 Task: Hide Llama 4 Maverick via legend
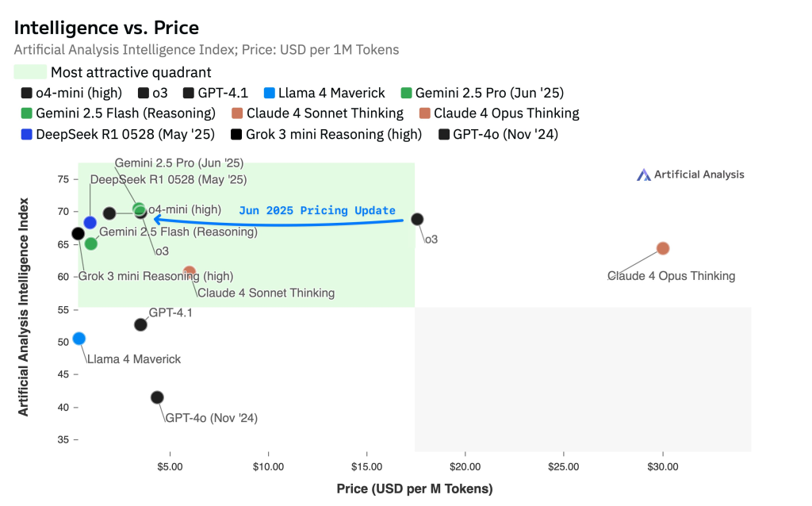(x=324, y=93)
